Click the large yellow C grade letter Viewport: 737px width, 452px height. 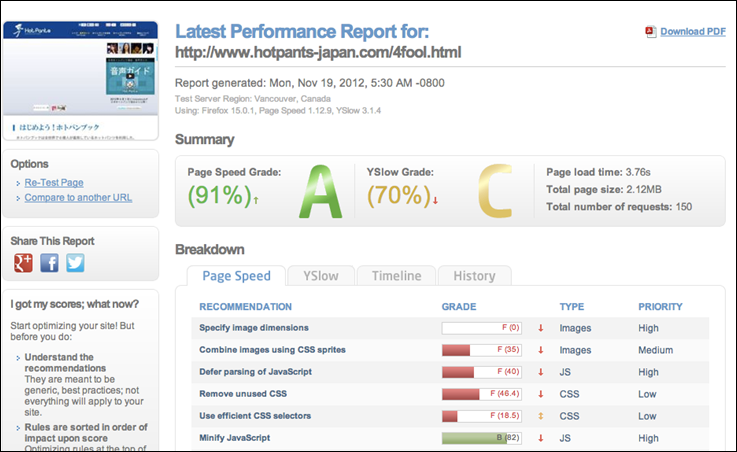pos(495,191)
